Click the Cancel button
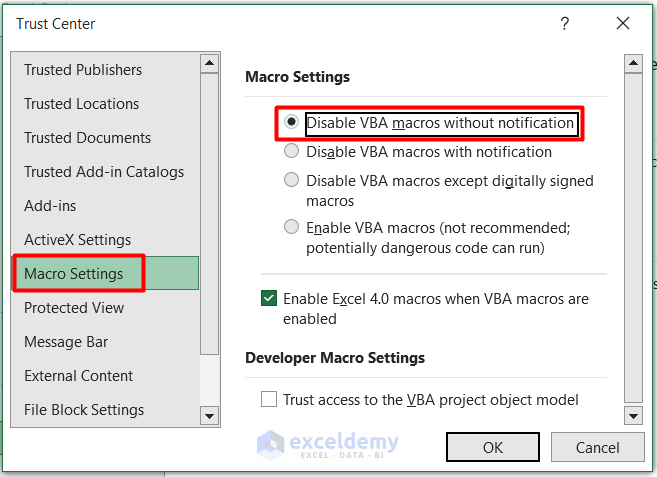The height and width of the screenshot is (477, 657). (597, 447)
